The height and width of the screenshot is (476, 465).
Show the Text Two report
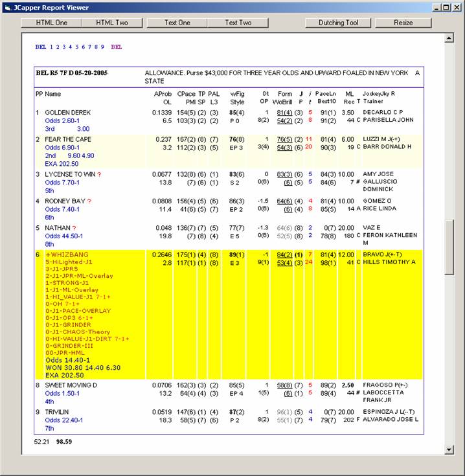click(238, 23)
